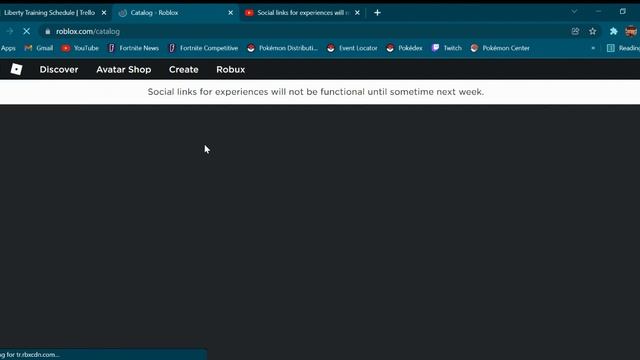Viewport: 640px width, 360px height.
Task: Open the tab search dropdown chevron
Action: pos(574,12)
